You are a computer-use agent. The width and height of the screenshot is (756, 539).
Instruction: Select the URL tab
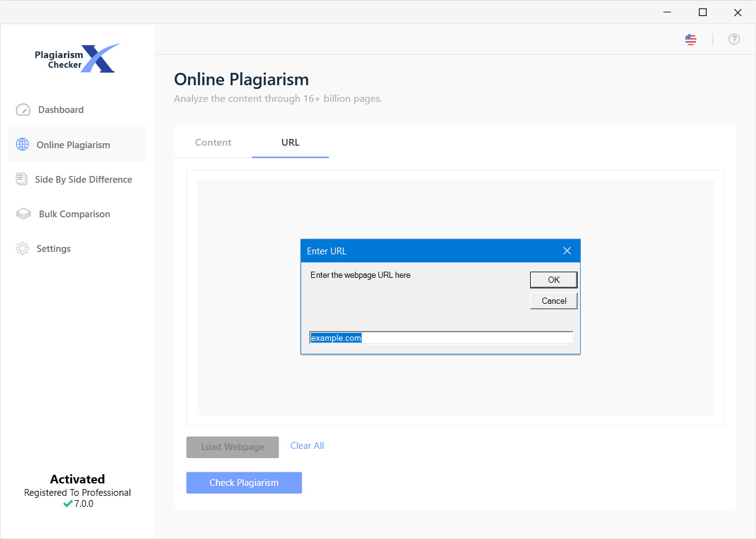290,142
